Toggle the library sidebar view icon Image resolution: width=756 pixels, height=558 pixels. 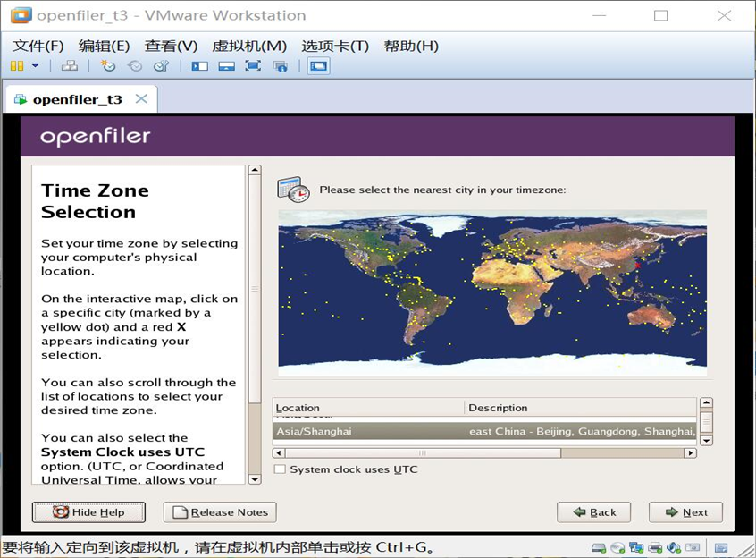[x=199, y=66]
